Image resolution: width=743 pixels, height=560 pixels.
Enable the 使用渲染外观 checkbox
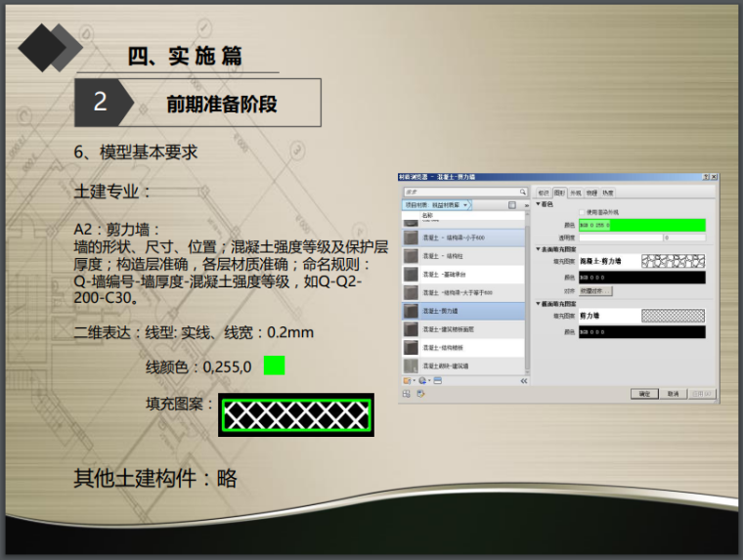[x=583, y=212]
